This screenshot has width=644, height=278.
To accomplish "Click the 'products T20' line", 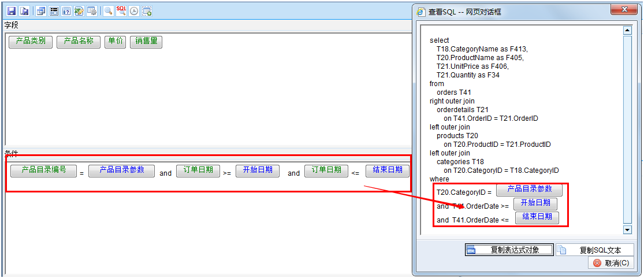I will 457,136.
